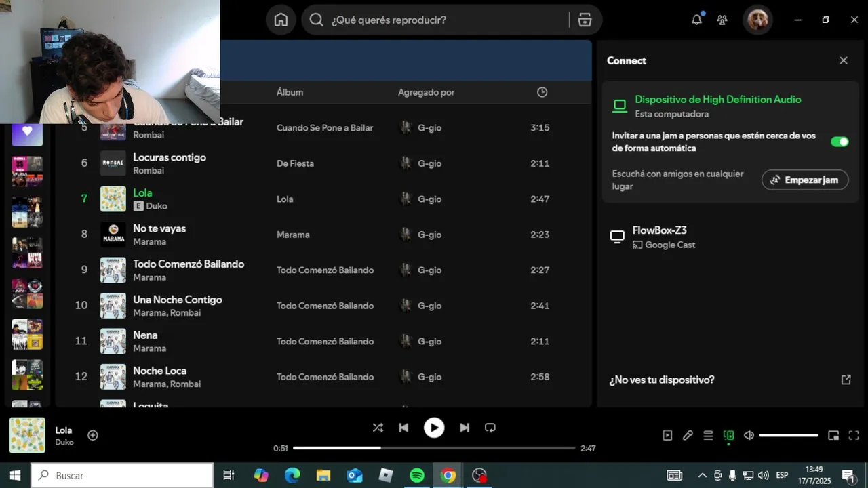Sort by the duration clock icon
The width and height of the screenshot is (868, 488).
542,92
